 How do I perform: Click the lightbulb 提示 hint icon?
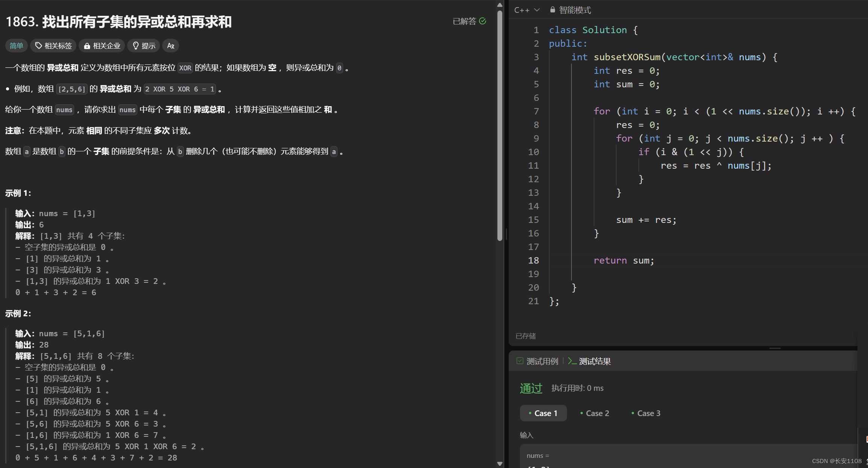(136, 46)
